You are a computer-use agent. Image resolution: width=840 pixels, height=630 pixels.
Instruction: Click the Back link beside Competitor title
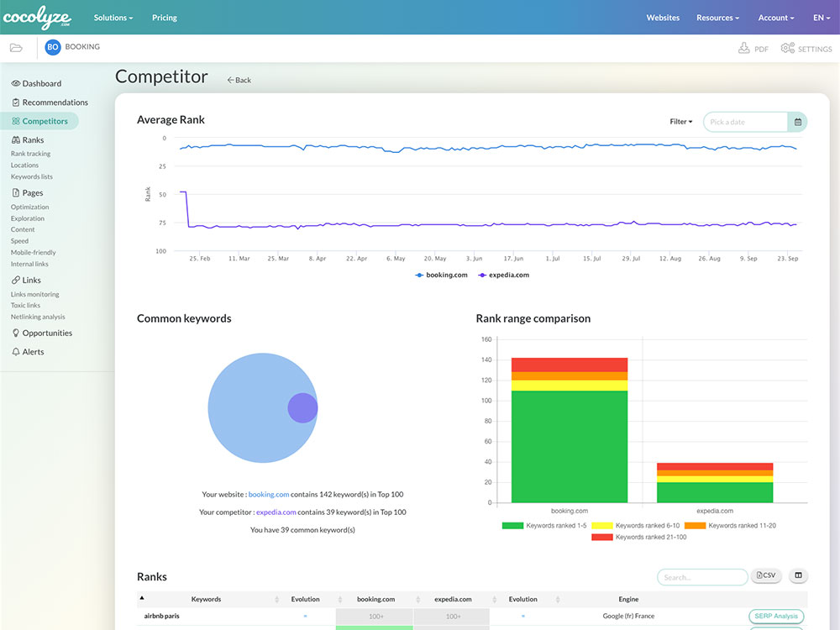tap(239, 79)
